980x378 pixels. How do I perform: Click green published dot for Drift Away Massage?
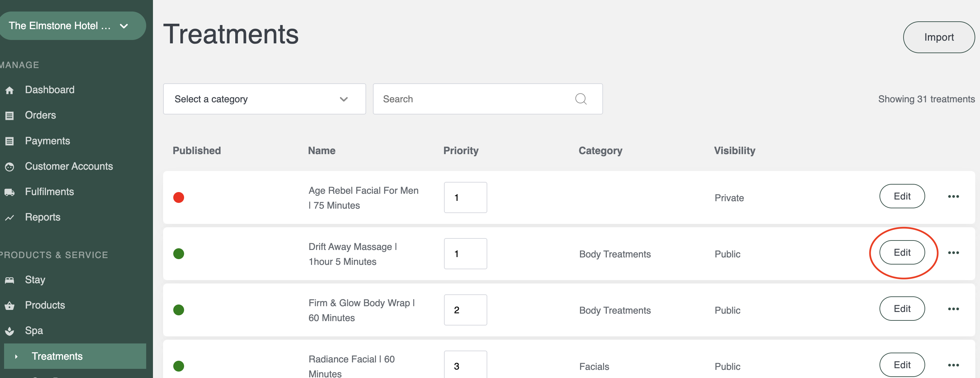[x=178, y=253]
